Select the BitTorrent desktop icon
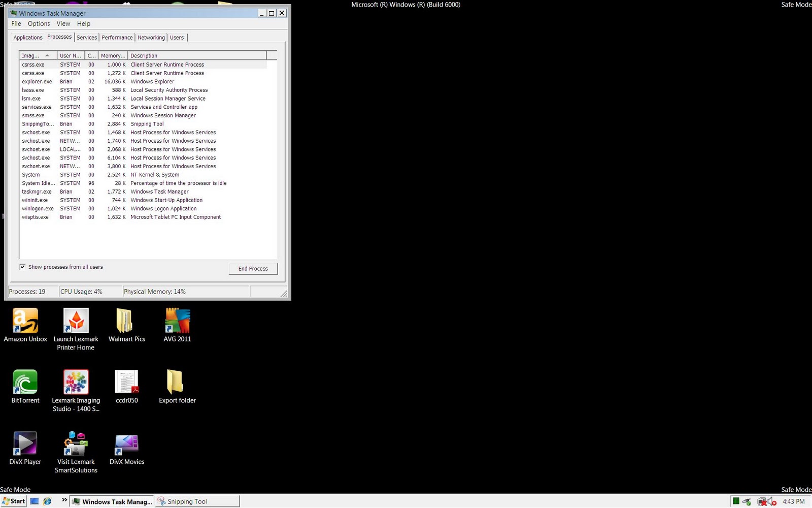 pyautogui.click(x=25, y=382)
